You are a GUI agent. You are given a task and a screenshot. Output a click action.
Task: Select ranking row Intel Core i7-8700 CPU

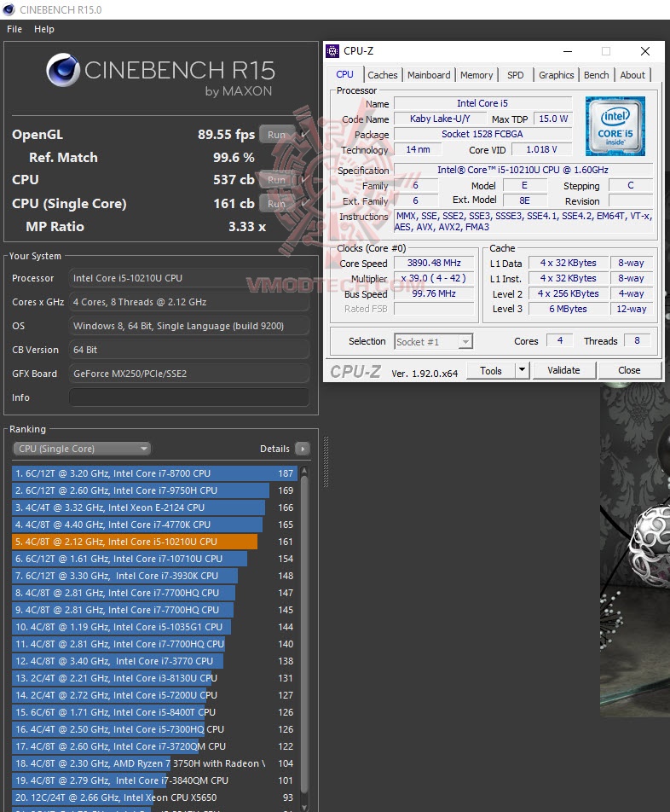point(154,473)
